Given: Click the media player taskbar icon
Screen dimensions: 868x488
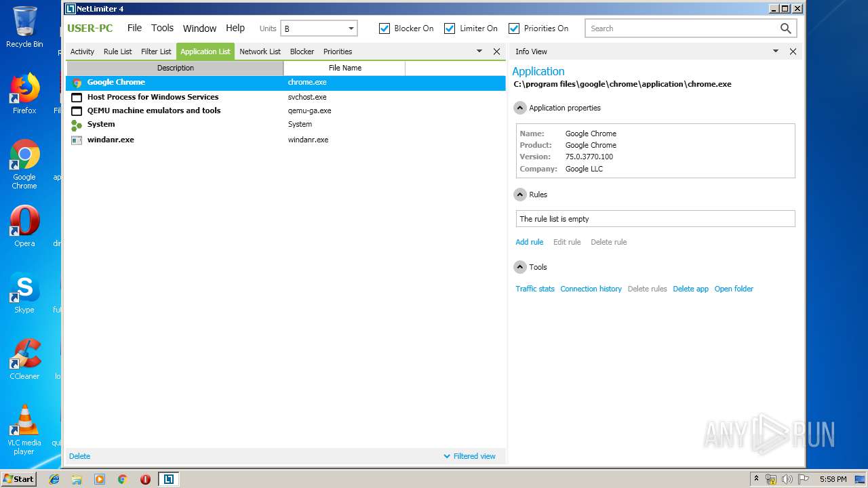Looking at the screenshot, I should pos(100,479).
